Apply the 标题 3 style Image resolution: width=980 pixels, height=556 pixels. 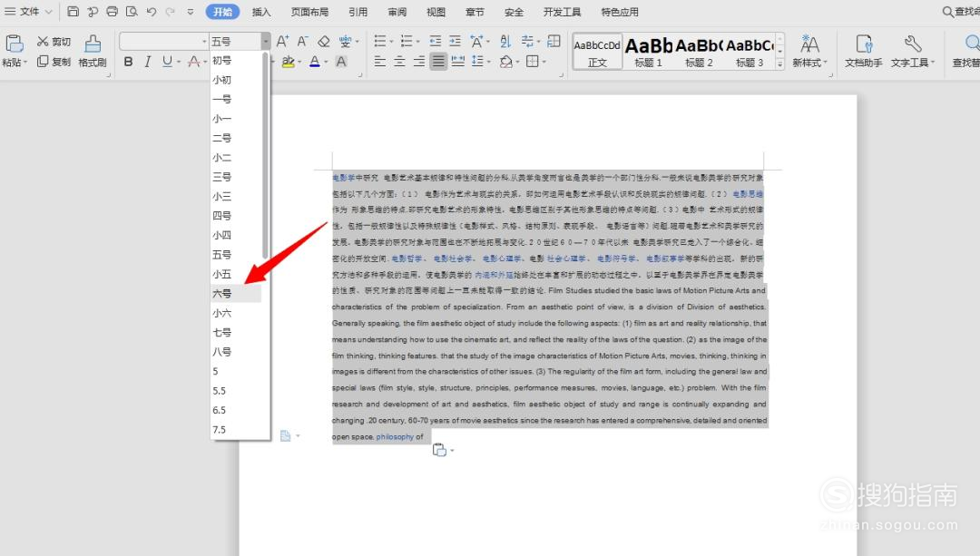(750, 51)
